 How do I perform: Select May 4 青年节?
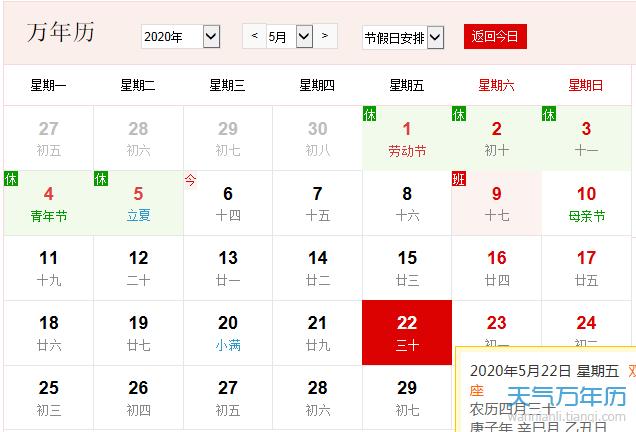pyautogui.click(x=49, y=203)
